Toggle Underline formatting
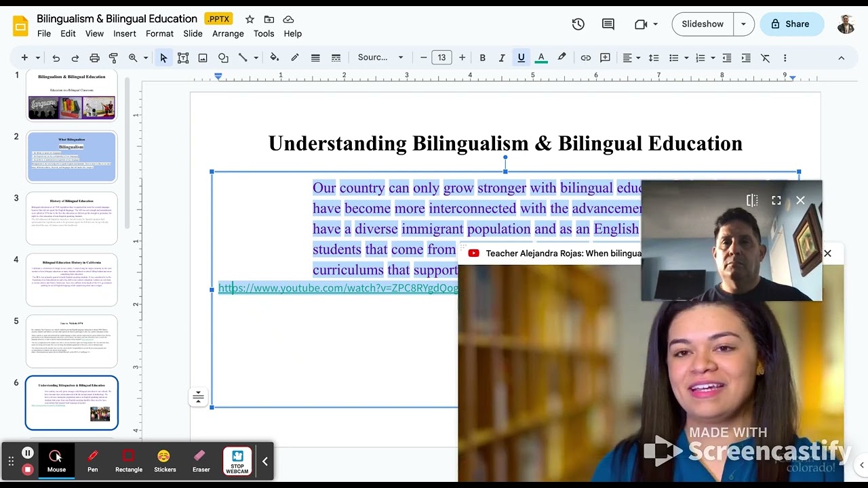Image resolution: width=868 pixels, height=488 pixels. click(521, 58)
